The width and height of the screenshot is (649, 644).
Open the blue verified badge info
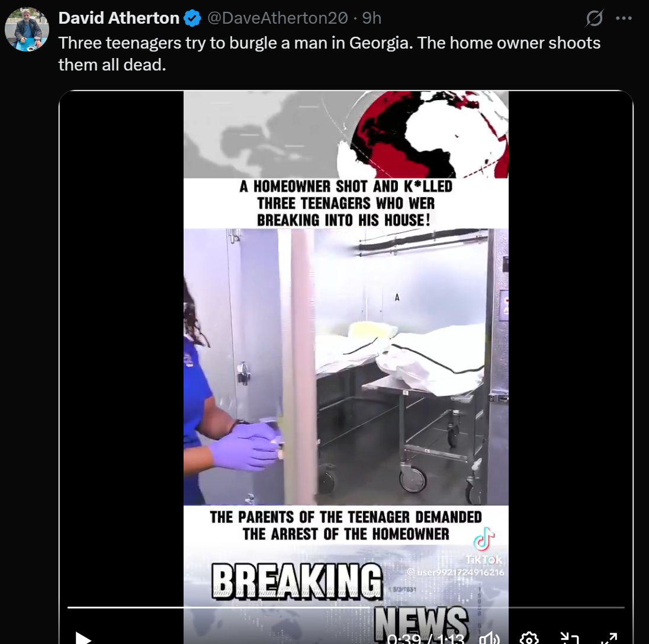(x=192, y=18)
